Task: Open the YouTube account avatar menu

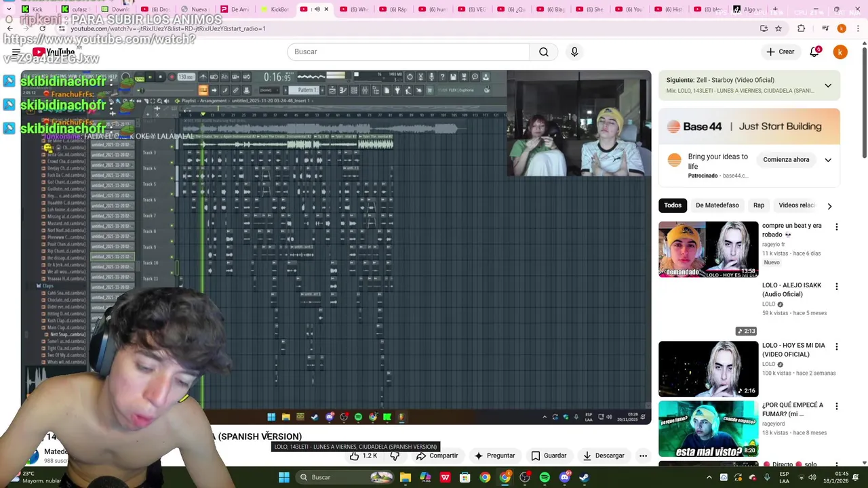Action: click(x=840, y=52)
